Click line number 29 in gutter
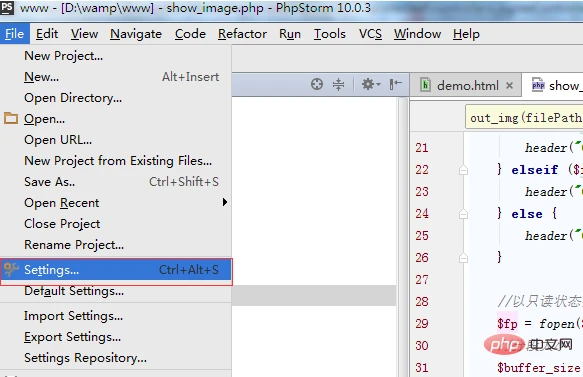583x377 pixels. point(422,323)
